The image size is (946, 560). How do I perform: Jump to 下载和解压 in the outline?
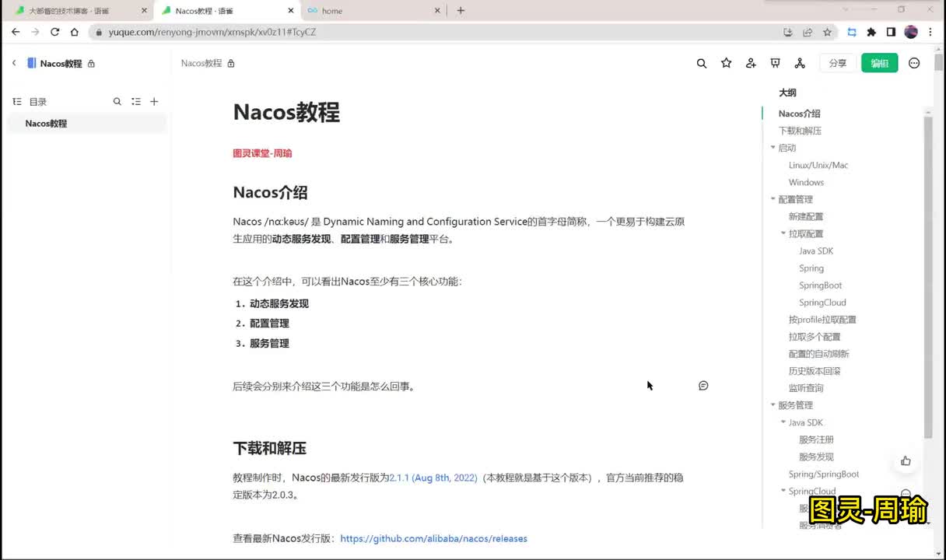click(x=800, y=131)
